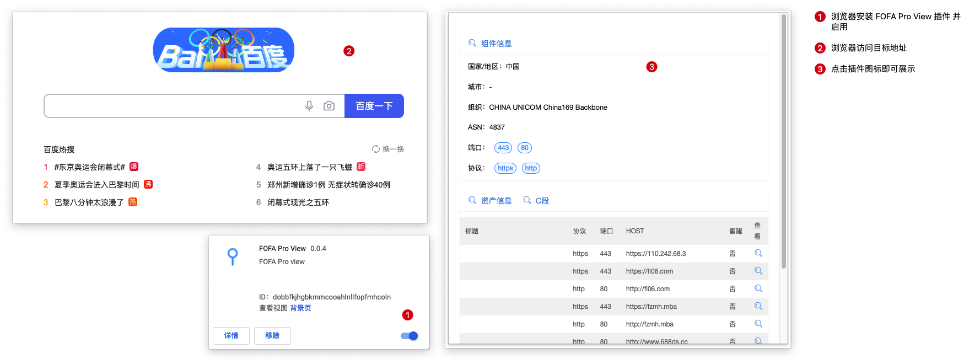Click the 换一换 refresh hot search link

coord(388,149)
